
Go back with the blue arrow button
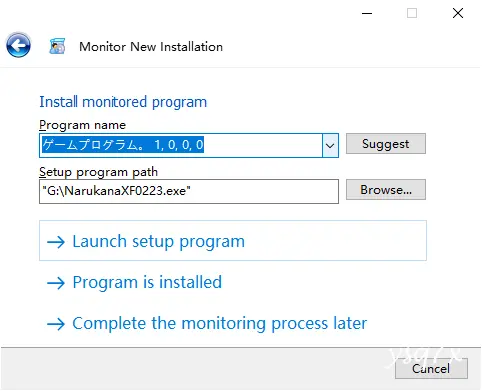click(x=19, y=45)
